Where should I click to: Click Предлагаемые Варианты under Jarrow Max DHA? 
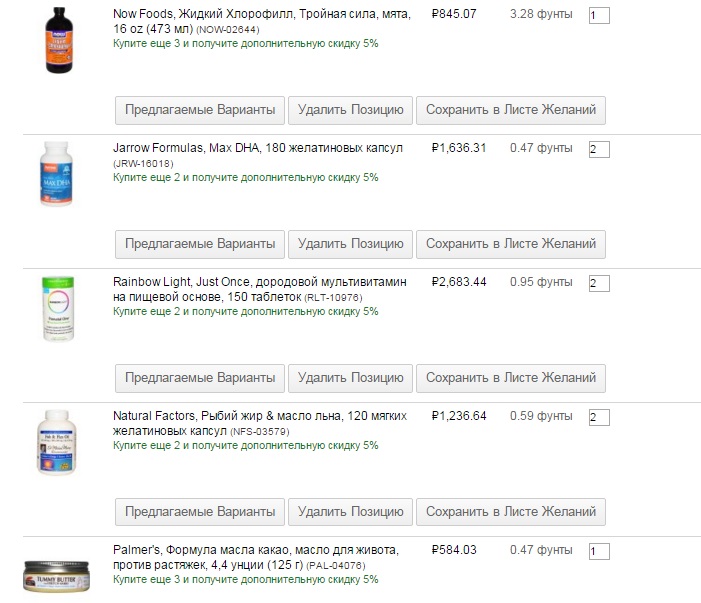200,243
